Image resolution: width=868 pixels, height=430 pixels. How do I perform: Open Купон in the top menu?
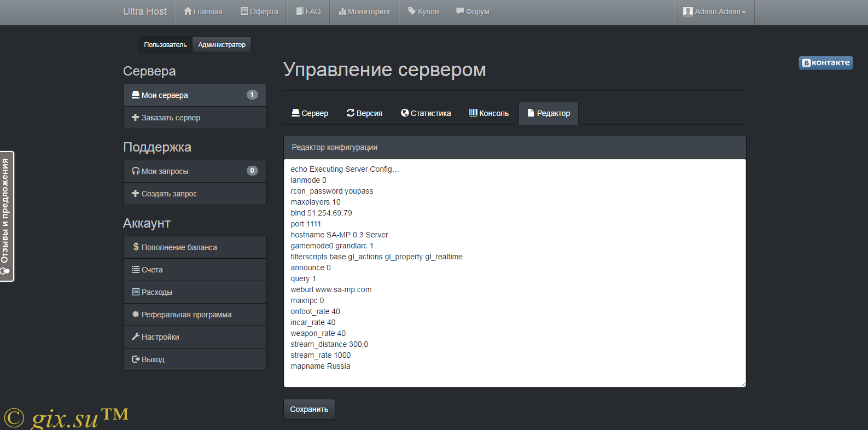click(x=423, y=11)
